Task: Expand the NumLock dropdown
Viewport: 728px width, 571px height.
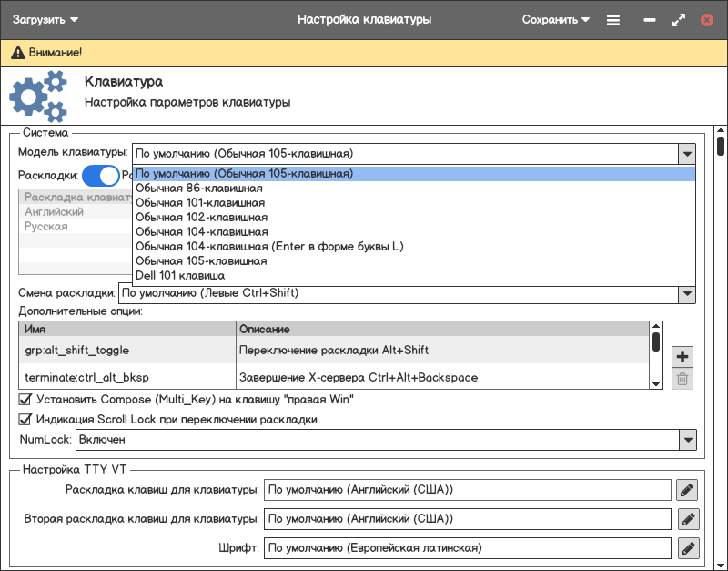Action: (x=687, y=440)
